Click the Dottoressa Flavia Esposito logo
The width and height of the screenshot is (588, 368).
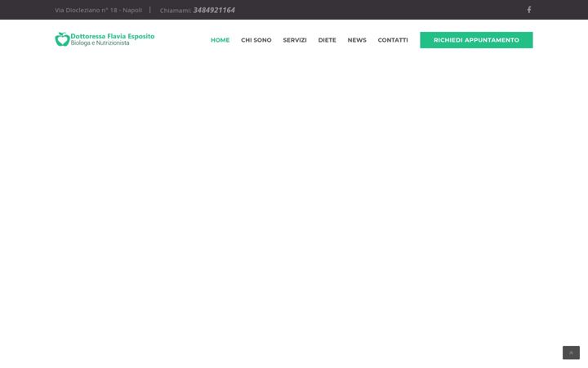click(x=105, y=39)
